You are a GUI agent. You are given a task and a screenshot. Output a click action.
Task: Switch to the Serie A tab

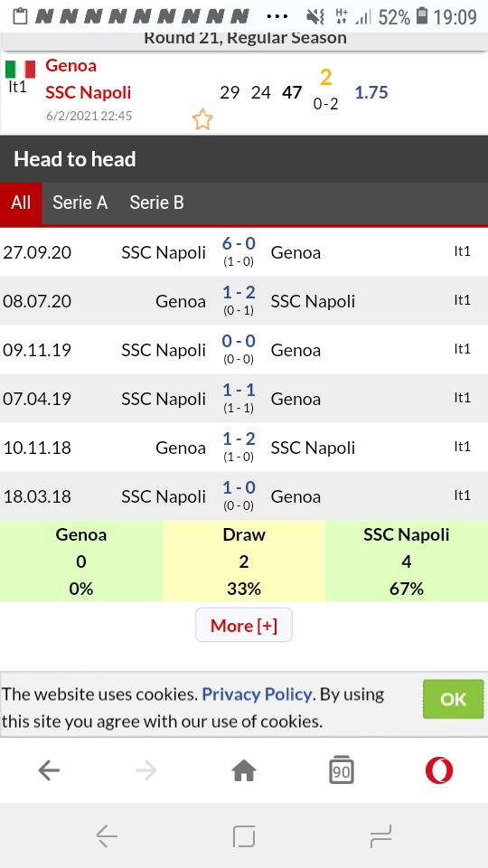point(80,203)
